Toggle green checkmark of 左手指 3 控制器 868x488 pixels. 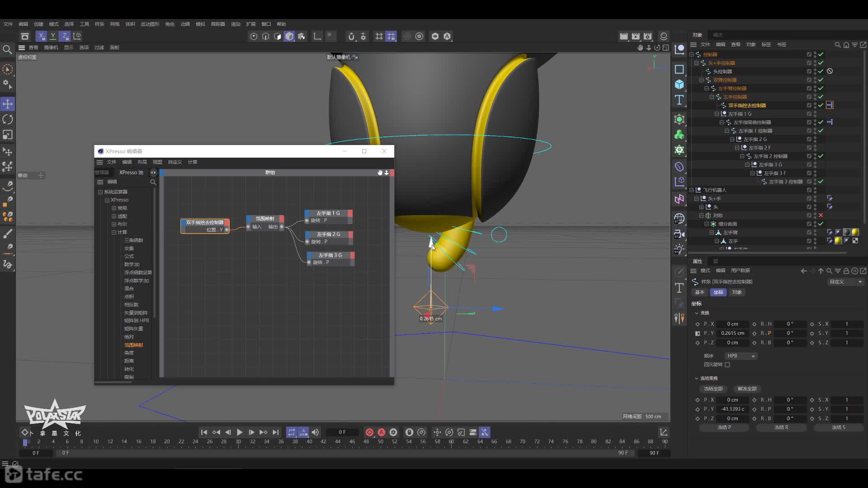(821, 182)
